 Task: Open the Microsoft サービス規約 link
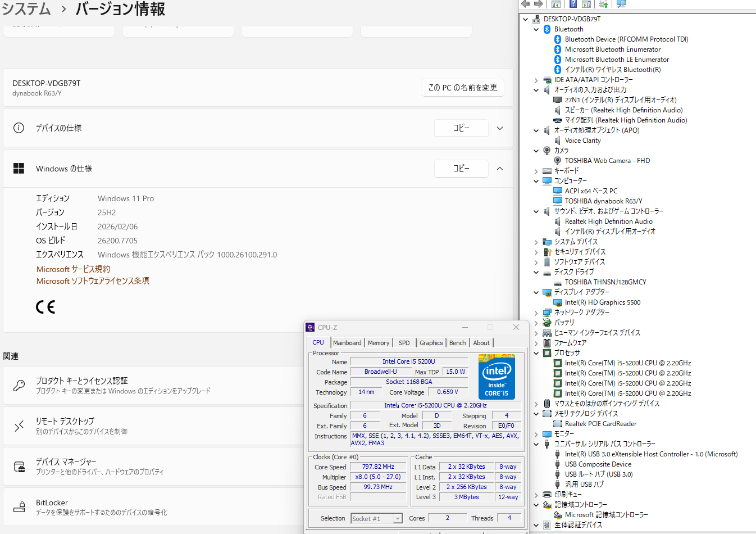pyautogui.click(x=74, y=269)
